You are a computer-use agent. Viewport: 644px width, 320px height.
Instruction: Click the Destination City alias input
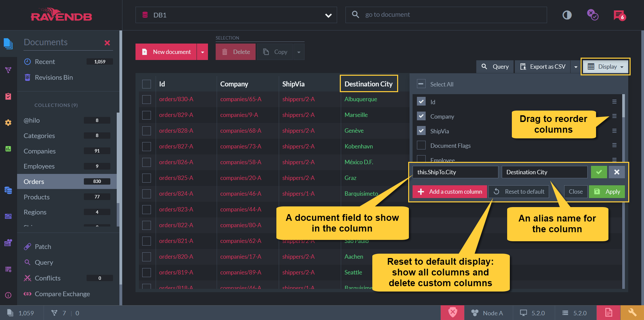click(x=544, y=172)
